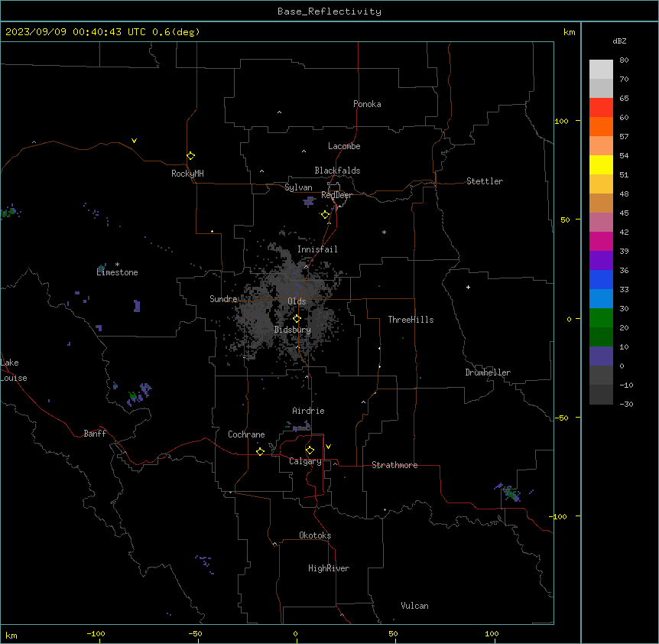The image size is (659, 644).
Task: Select the blue swatch between 36 and 33
Action: click(x=601, y=279)
